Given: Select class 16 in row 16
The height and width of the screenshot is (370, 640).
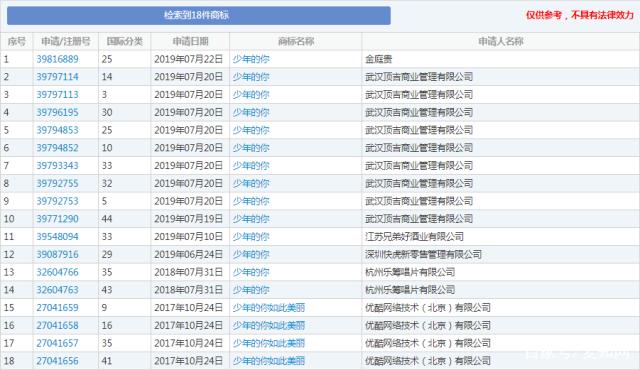Looking at the screenshot, I should 107,325.
